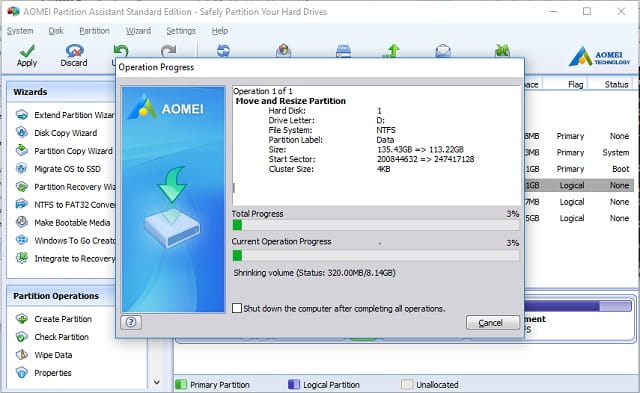Open the Wizard menu
Image resolution: width=640 pixels, height=393 pixels.
(x=138, y=31)
